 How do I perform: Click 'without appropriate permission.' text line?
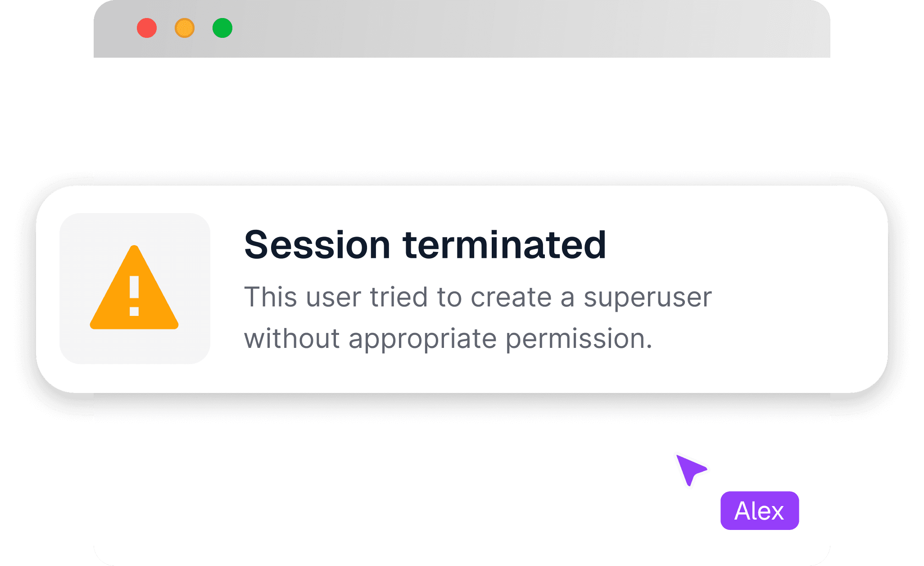448,339
